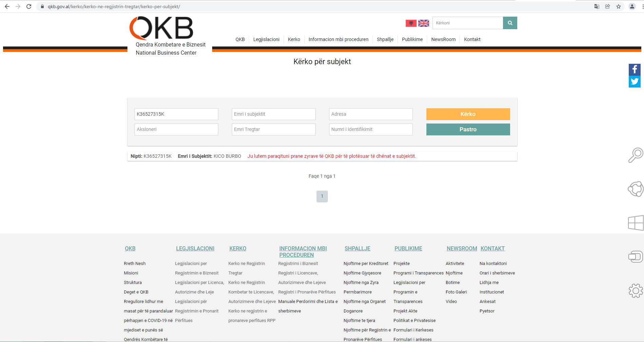Screen dimensions: 644x342
Task: Select page 1 in pagination
Action: [322, 196]
